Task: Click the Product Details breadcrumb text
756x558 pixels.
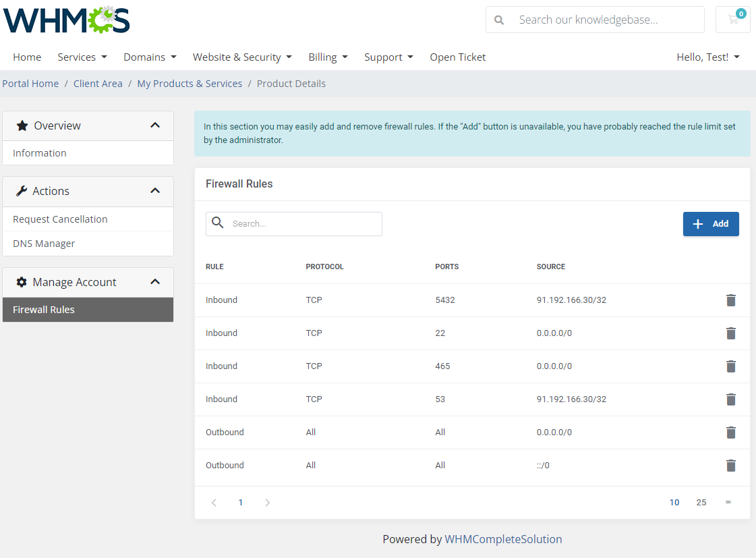Action: (291, 84)
